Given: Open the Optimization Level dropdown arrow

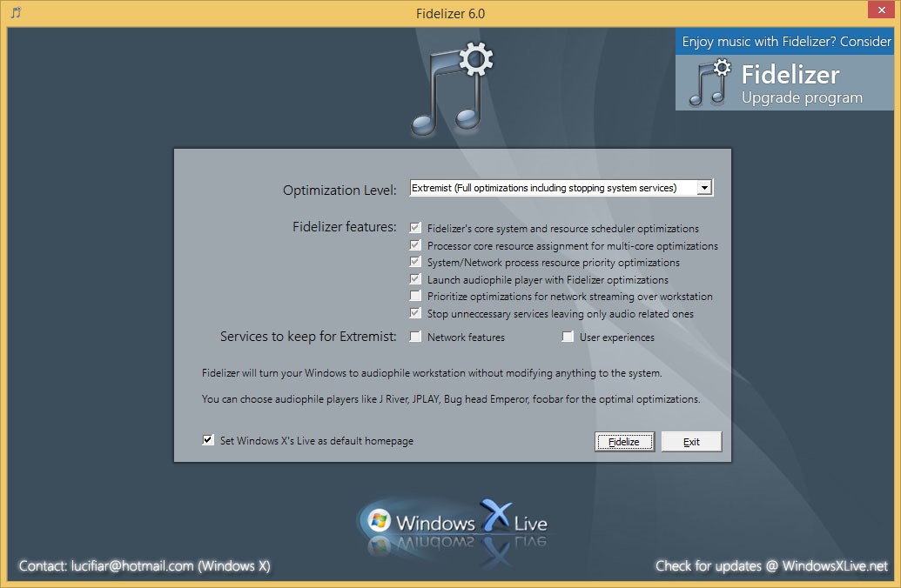Looking at the screenshot, I should tap(704, 188).
